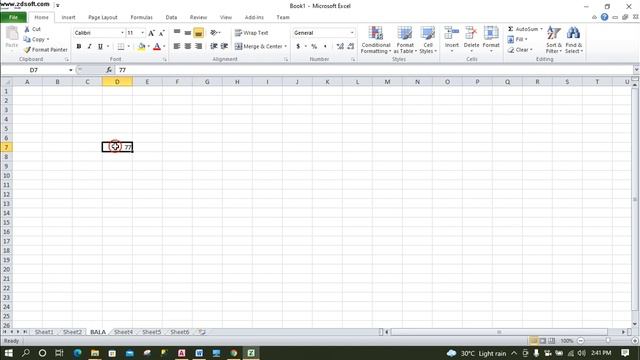Open Find & Select menu
The width and height of the screenshot is (640, 360).
[573, 40]
